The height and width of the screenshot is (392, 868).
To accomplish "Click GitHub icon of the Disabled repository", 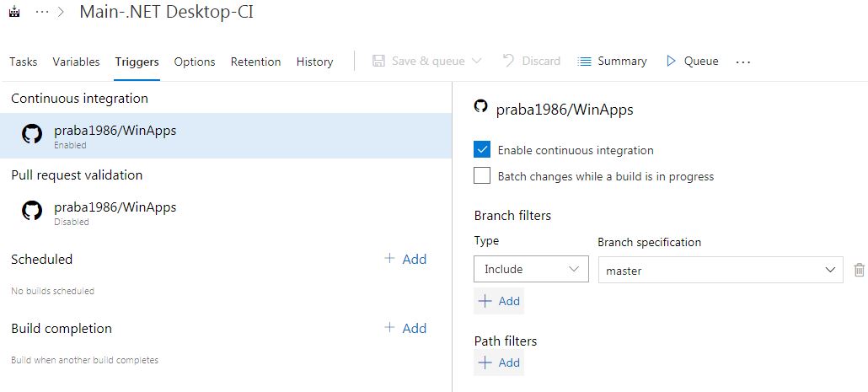I will 32,211.
